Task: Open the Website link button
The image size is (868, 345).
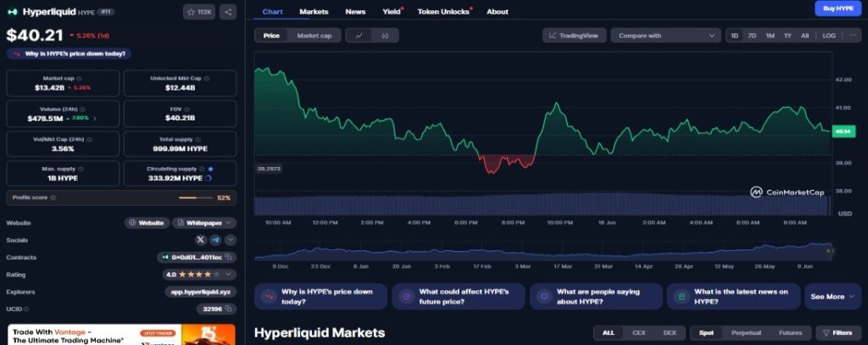Action: click(x=147, y=223)
